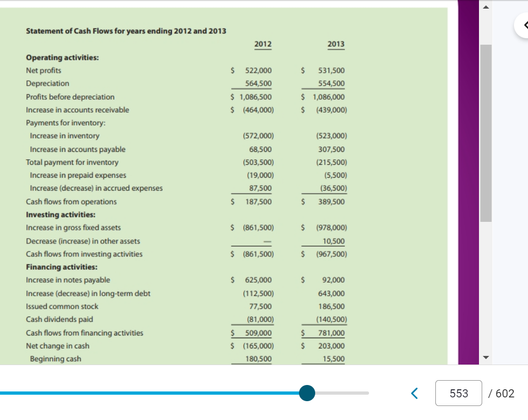
Task: Click the scrollbar up arrow
Action: pyautogui.click(x=485, y=6)
